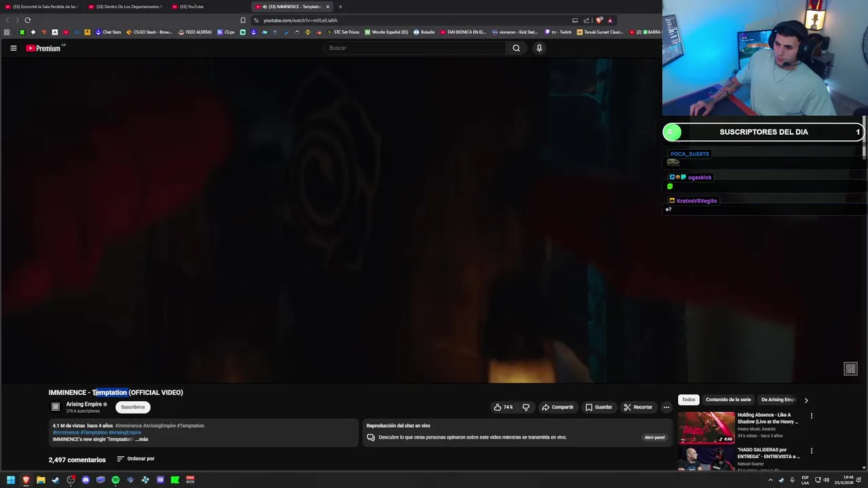Go to YouTube Premium home logo

pyautogui.click(x=43, y=48)
